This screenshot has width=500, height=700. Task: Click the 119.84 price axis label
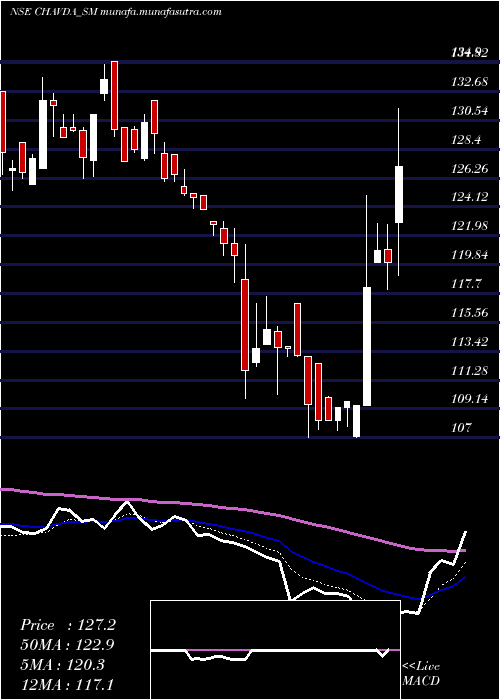[469, 255]
